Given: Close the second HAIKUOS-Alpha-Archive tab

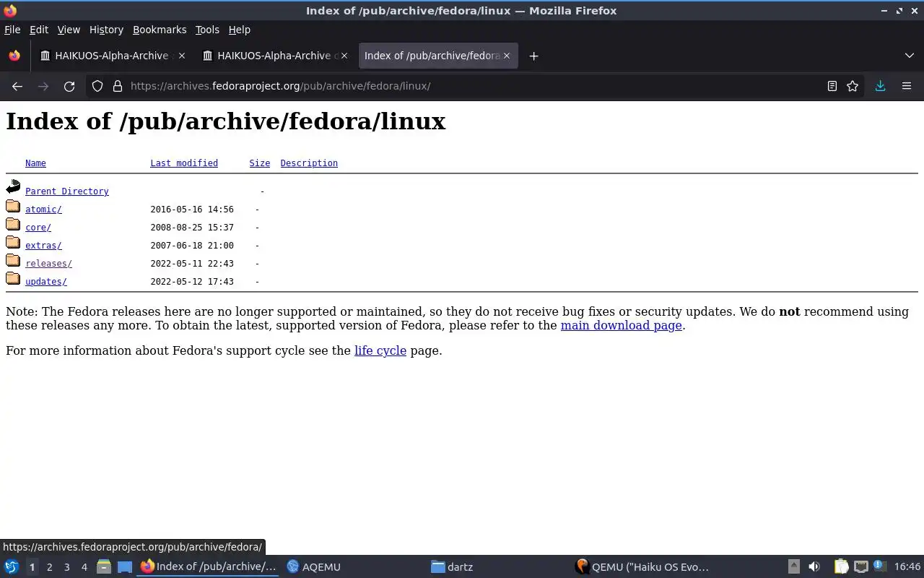Looking at the screenshot, I should click(x=344, y=56).
